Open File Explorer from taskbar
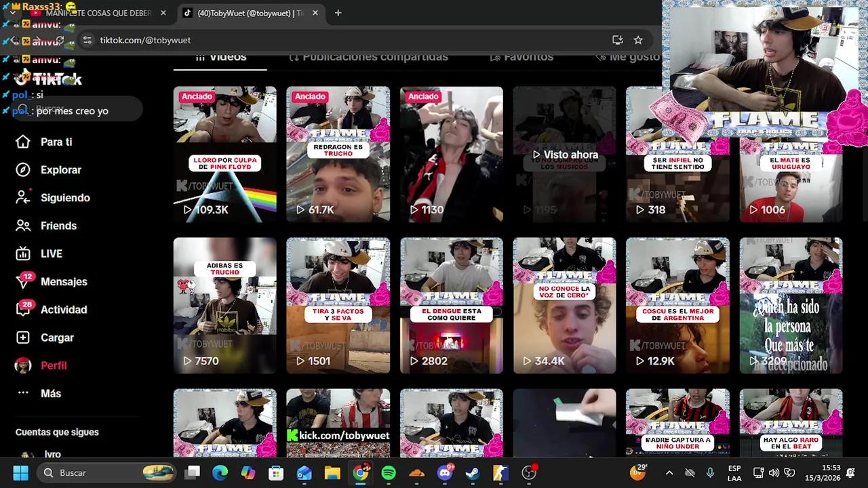Image resolution: width=868 pixels, height=488 pixels. tap(332, 472)
